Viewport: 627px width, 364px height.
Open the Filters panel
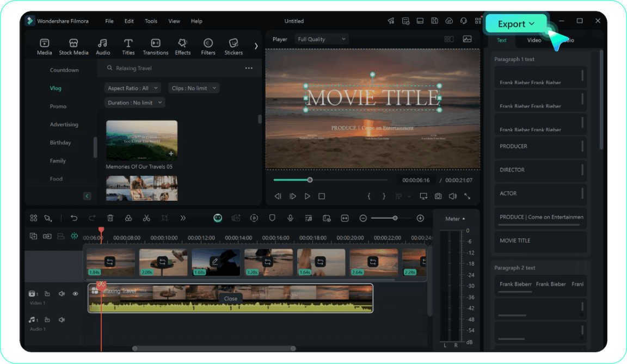click(x=208, y=46)
